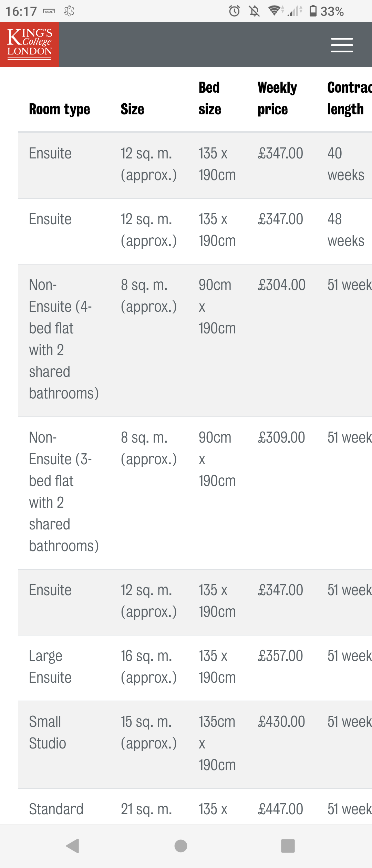Viewport: 372px width, 868px height.
Task: Open the hamburger navigation menu
Action: 342,45
